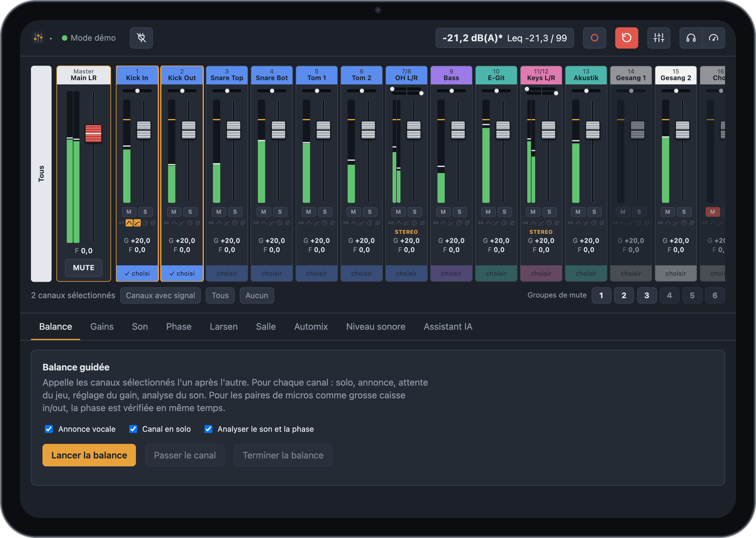The width and height of the screenshot is (756, 538).
Task: Toggle Kick In EQ bell icon
Action: point(129,223)
